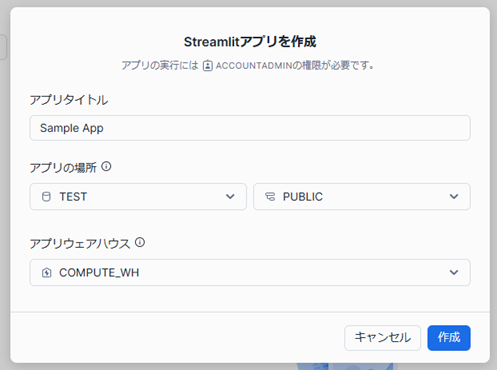Click the warehouse icon beside COMPUTE_WH
This screenshot has height=370, width=497.
point(46,273)
